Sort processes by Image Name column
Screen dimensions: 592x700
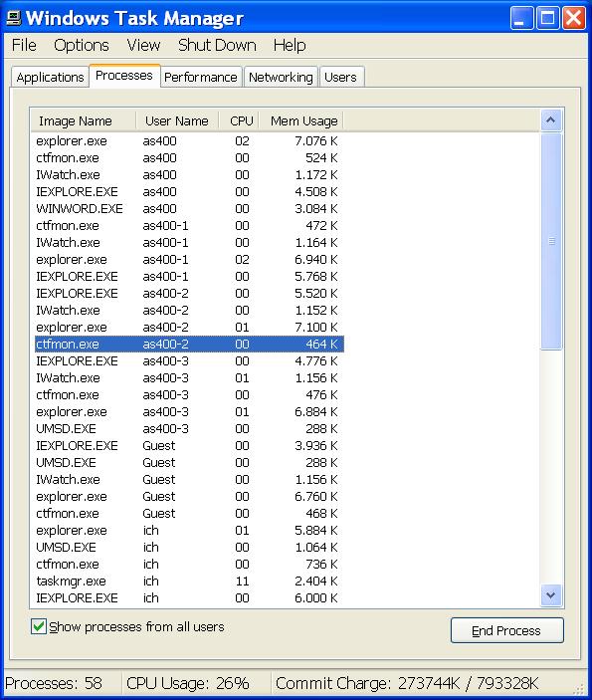pyautogui.click(x=83, y=121)
